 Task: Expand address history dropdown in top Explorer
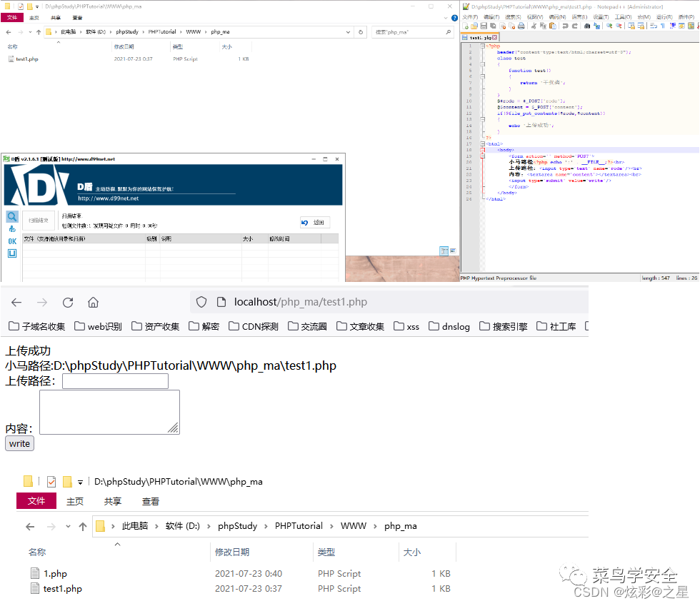(348, 32)
